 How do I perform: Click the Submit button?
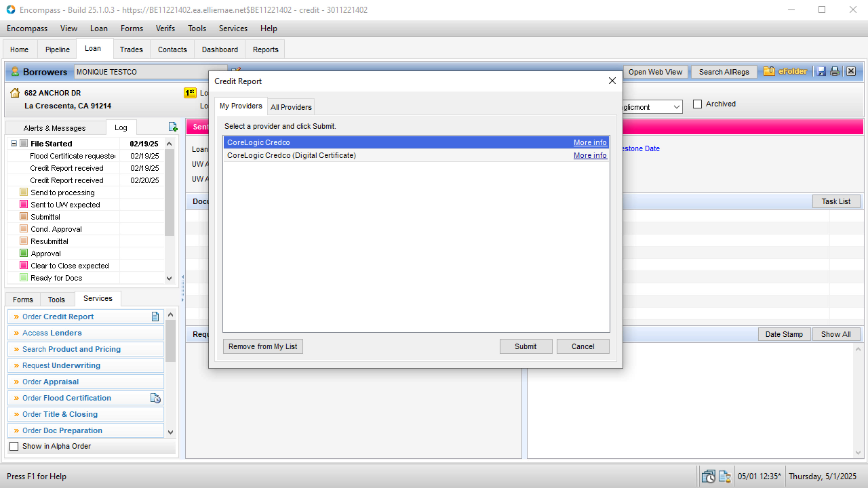pos(526,346)
